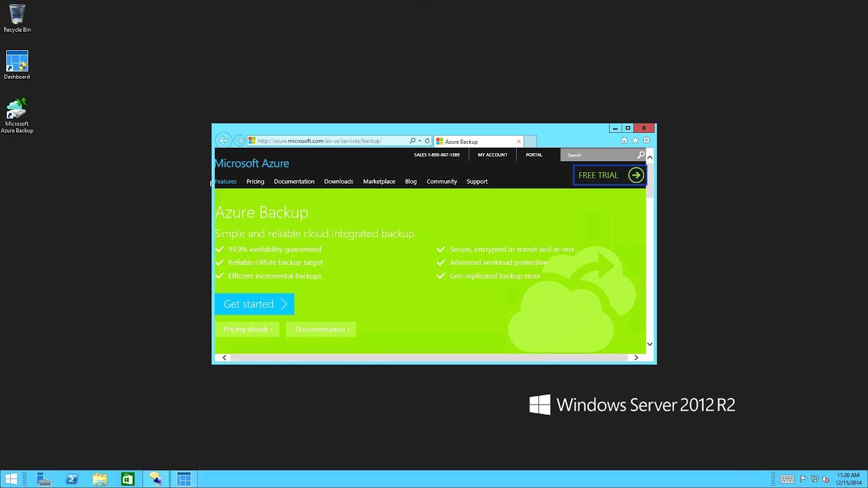Screen dimensions: 868x488
Task: Click the SALES 1-800-867-1389 text
Action: [437, 155]
